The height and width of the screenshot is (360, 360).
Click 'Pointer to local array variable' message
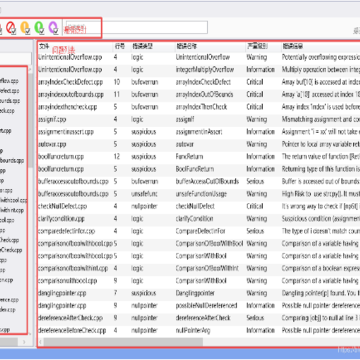pos(321,144)
